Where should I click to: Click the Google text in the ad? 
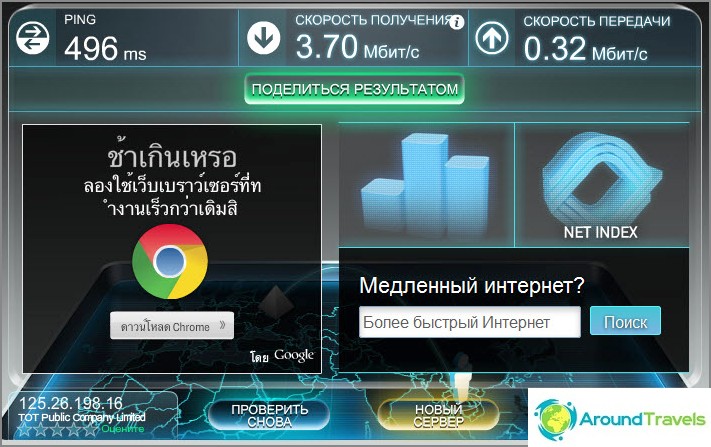294,356
